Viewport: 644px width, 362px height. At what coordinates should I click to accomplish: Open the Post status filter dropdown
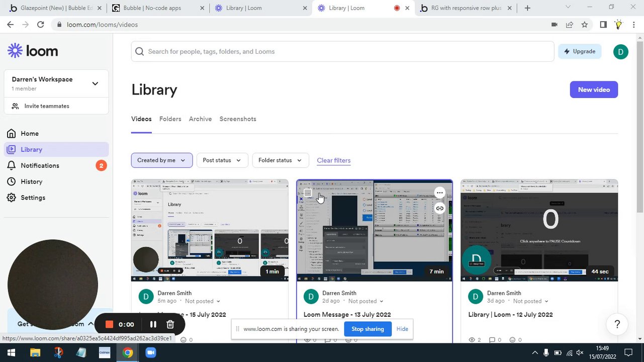pos(222,160)
